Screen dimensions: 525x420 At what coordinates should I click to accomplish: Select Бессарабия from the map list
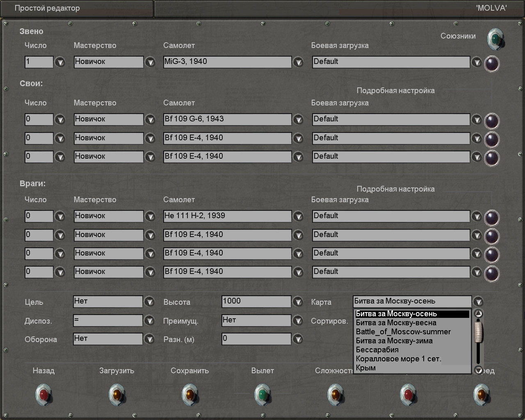[x=377, y=350]
